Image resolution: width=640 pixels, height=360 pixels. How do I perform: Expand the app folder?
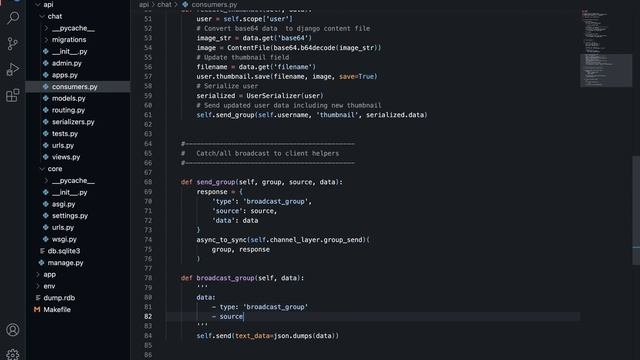(x=38, y=275)
